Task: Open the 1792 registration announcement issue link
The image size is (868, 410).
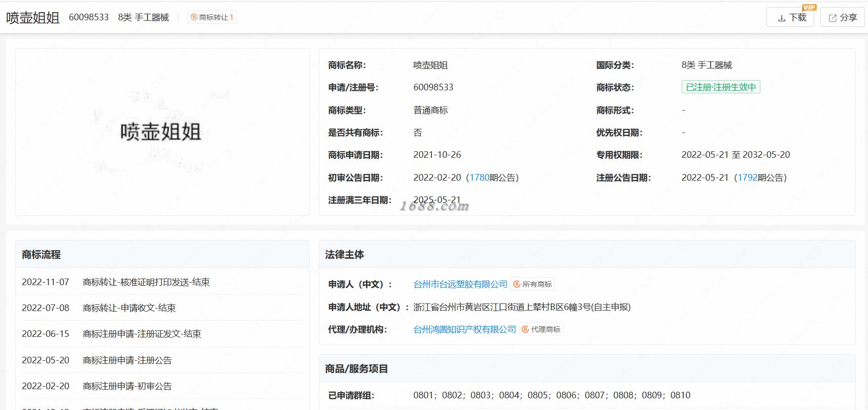Action: (x=747, y=178)
